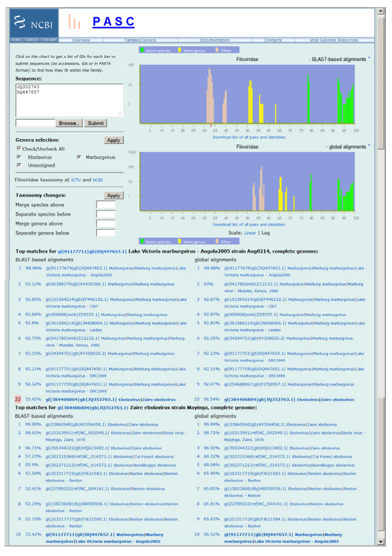Click the Submit button
Screen dimensions: 392x556
[96, 123]
